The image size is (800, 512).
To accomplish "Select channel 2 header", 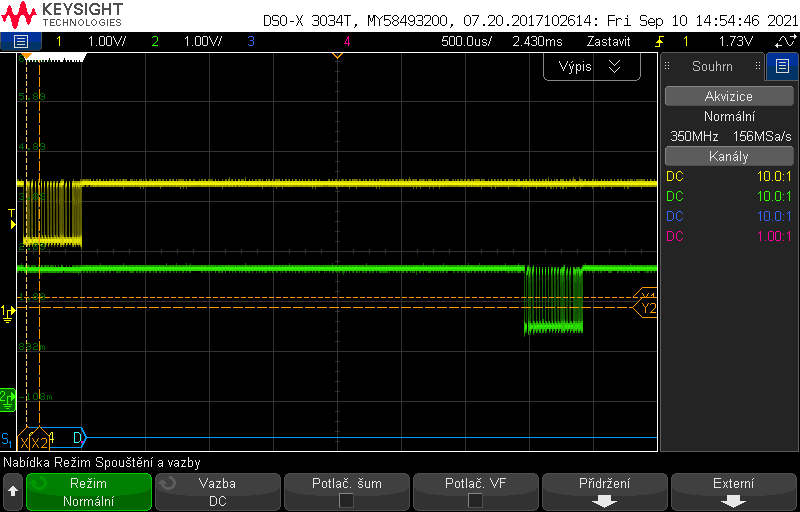I will click(155, 41).
